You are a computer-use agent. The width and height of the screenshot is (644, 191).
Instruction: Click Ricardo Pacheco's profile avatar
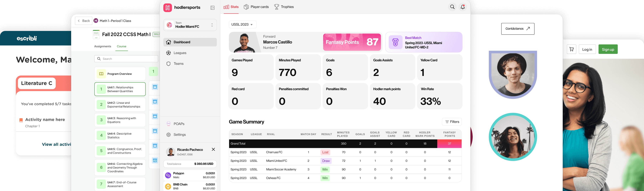pyautogui.click(x=170, y=152)
